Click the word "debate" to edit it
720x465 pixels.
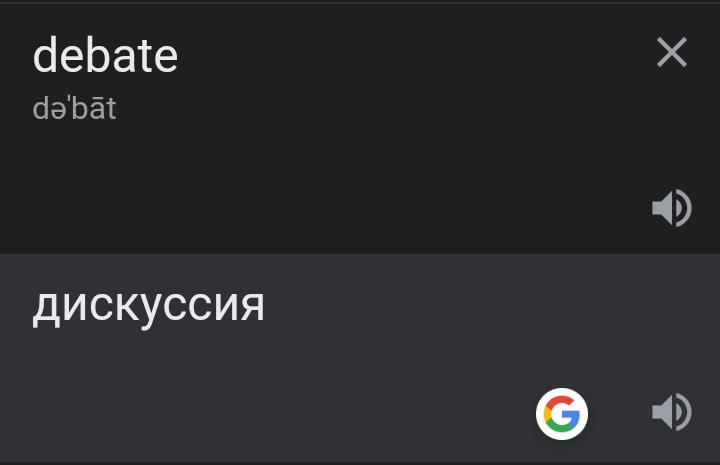click(x=105, y=56)
